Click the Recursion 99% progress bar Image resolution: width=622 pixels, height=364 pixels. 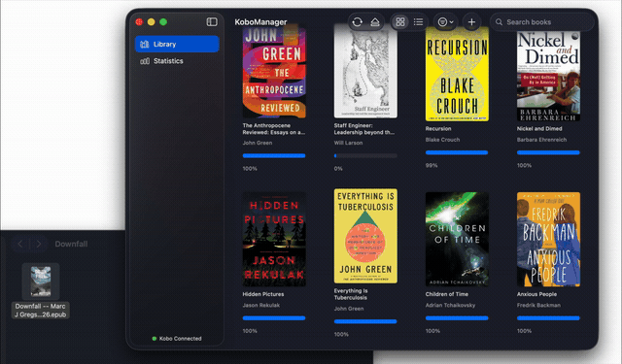457,152
